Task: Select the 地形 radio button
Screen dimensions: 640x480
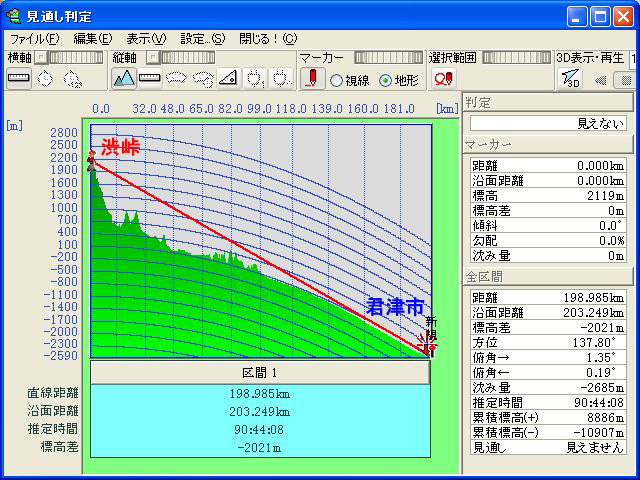Action: click(385, 81)
